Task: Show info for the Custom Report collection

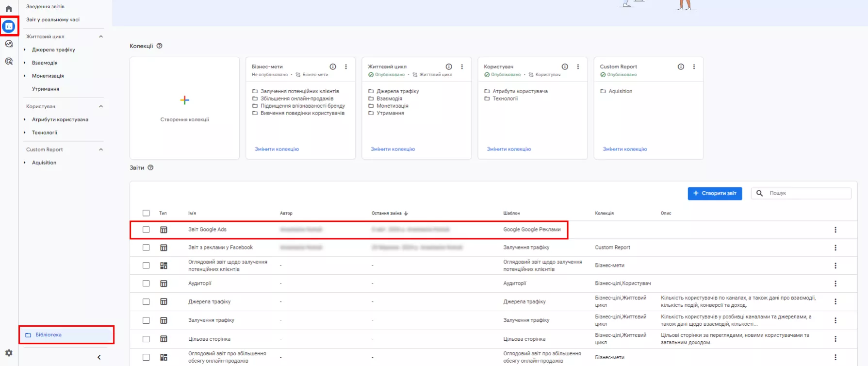Action: [x=681, y=67]
